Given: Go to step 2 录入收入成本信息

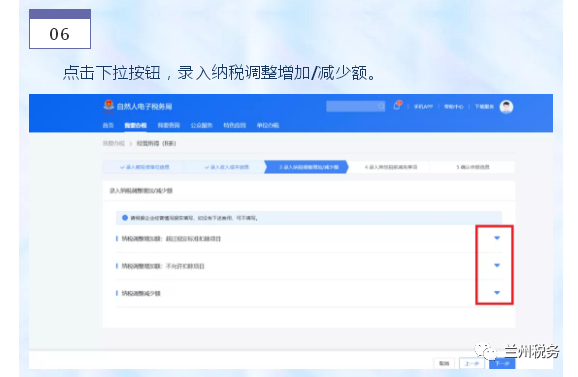Looking at the screenshot, I should 226,167.
